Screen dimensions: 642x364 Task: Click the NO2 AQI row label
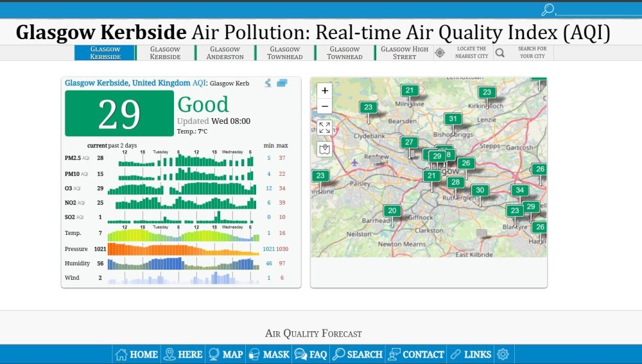[x=74, y=203]
